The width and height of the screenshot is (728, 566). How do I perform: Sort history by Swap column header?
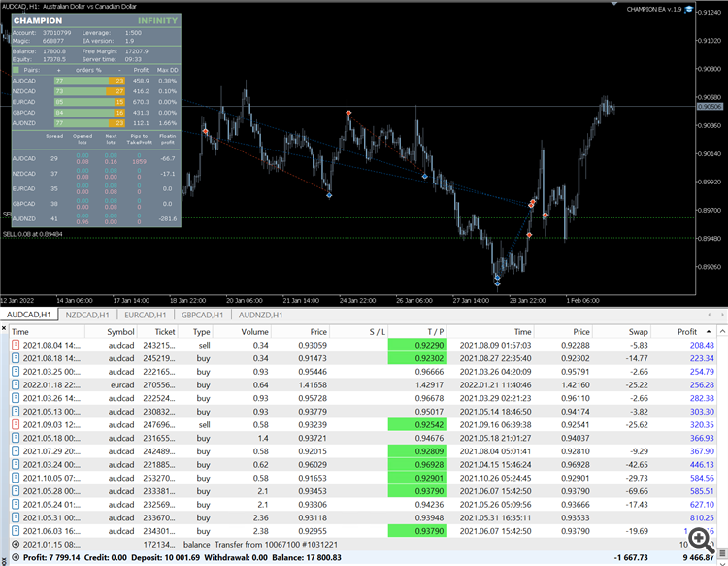(x=621, y=331)
